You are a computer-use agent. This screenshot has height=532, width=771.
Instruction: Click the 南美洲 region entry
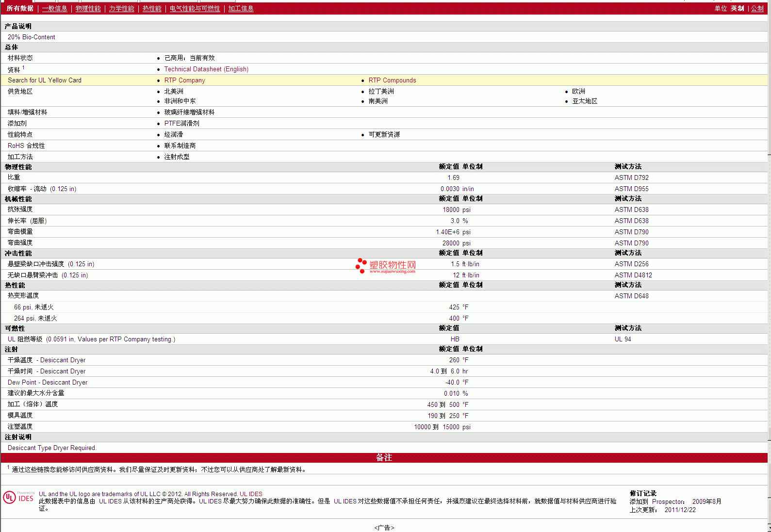point(378,101)
